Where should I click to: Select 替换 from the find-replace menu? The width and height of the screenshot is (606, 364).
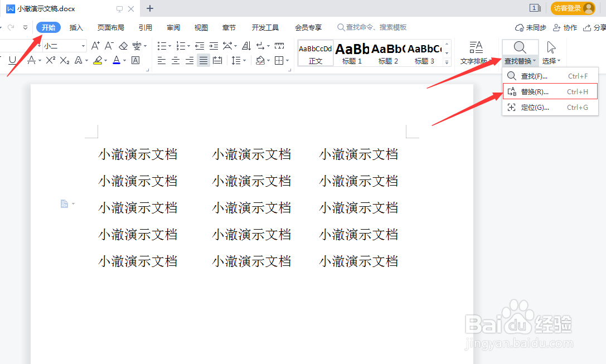(535, 91)
